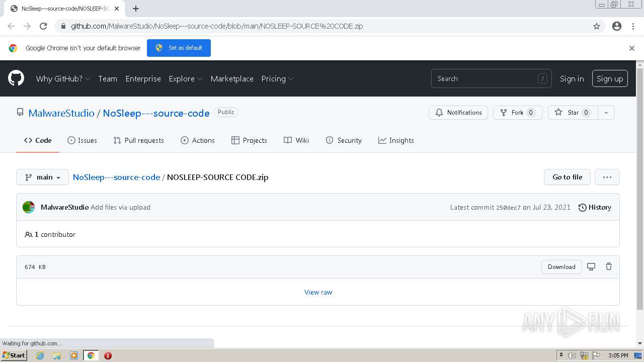644x362 pixels.
Task: Switch to the Wiki tab
Action: coord(296,140)
